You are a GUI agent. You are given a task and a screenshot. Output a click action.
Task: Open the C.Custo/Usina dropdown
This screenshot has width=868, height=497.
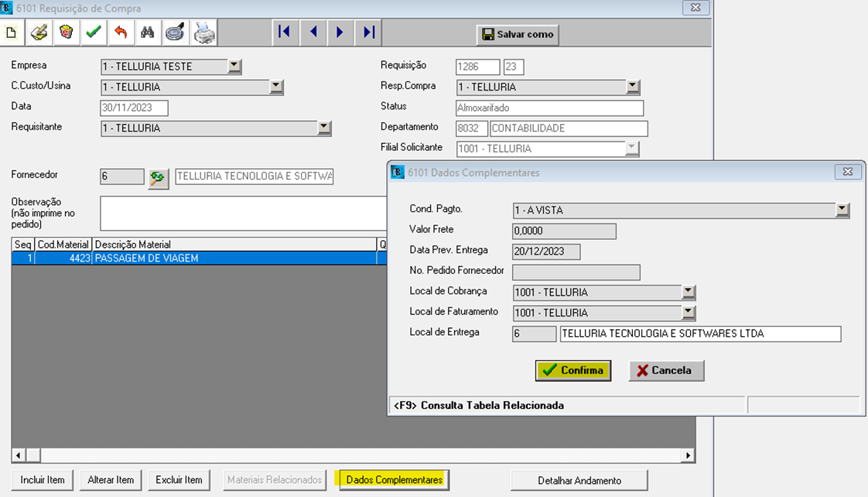[x=276, y=87]
